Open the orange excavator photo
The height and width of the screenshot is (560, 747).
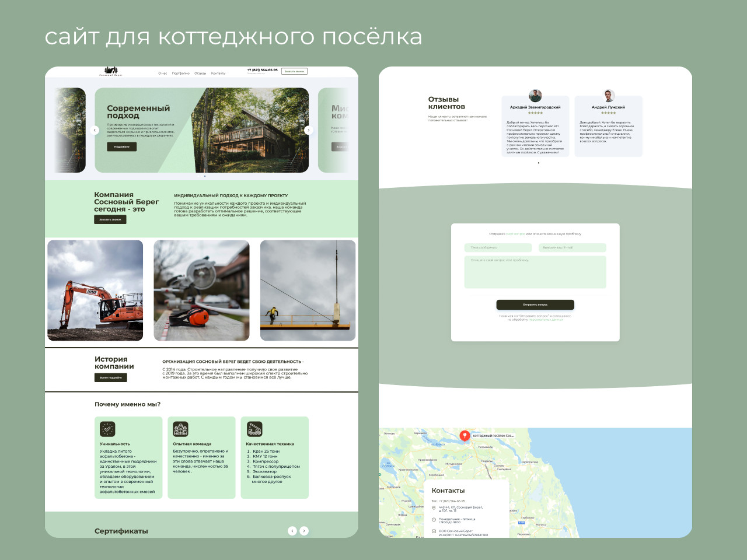tap(95, 290)
